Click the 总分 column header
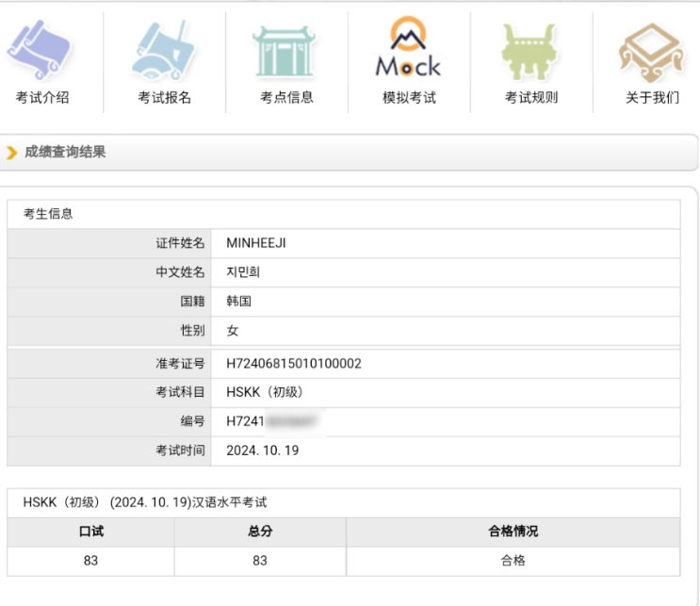 pyautogui.click(x=260, y=532)
